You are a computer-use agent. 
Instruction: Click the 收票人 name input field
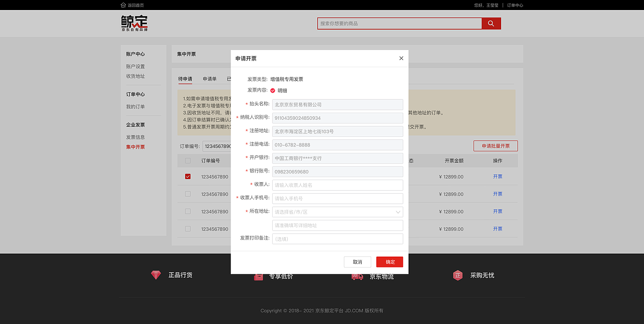(x=337, y=185)
